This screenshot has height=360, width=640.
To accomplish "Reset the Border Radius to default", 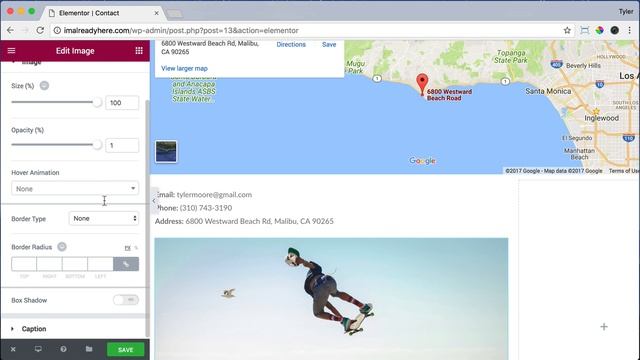I will coord(62,247).
